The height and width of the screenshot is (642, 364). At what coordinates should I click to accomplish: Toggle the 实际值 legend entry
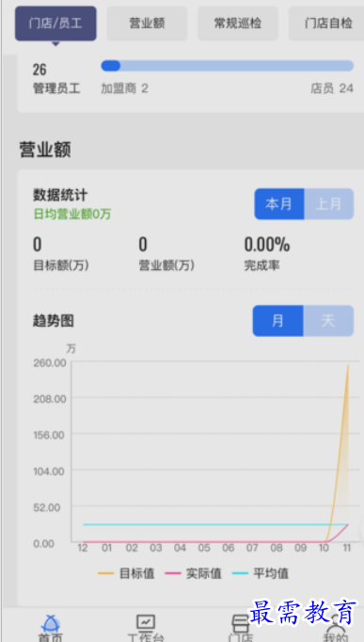coord(194,573)
